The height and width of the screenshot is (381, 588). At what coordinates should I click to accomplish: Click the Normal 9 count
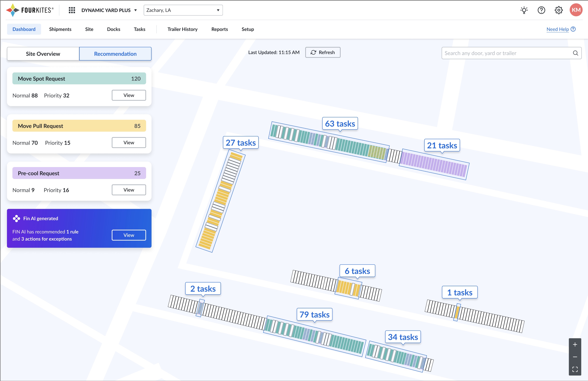coord(23,190)
